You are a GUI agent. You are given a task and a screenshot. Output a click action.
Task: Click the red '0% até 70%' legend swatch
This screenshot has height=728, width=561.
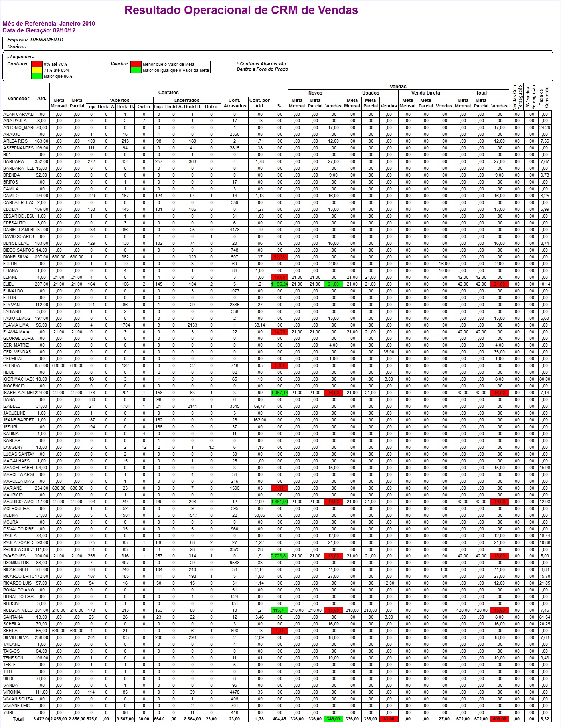coord(37,64)
